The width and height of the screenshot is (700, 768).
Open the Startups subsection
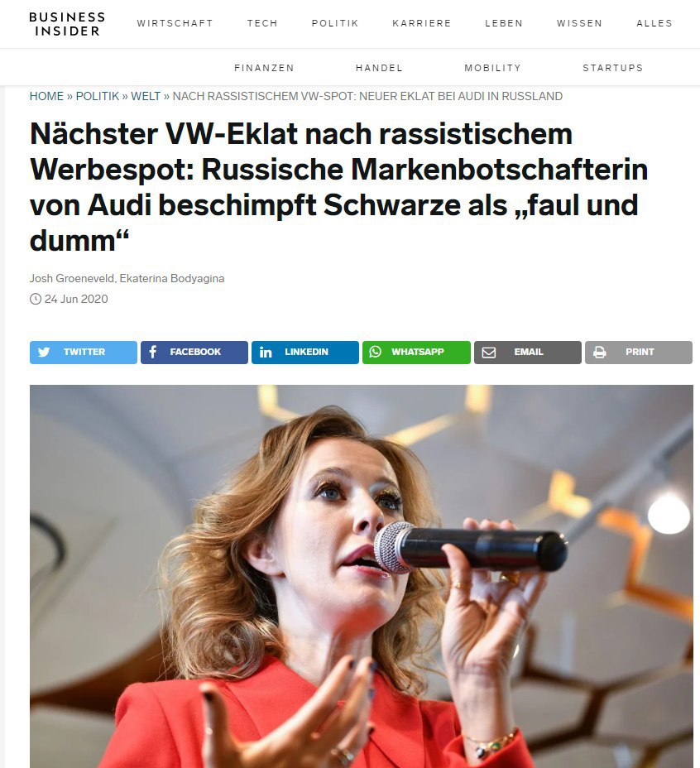(613, 68)
